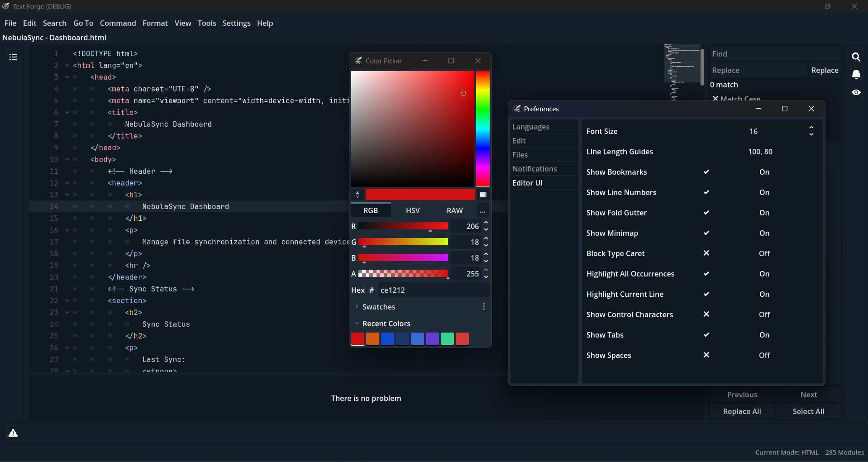Enable Show Control Characters option

coord(706,314)
